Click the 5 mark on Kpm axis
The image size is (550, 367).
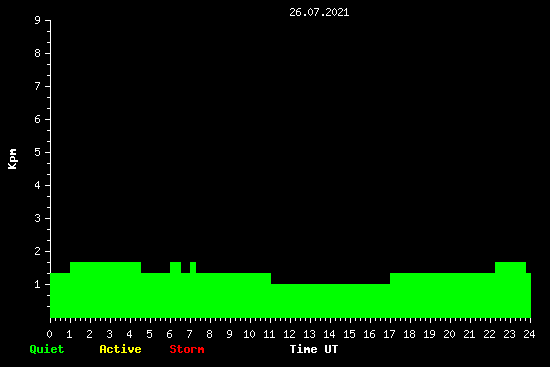(38, 152)
